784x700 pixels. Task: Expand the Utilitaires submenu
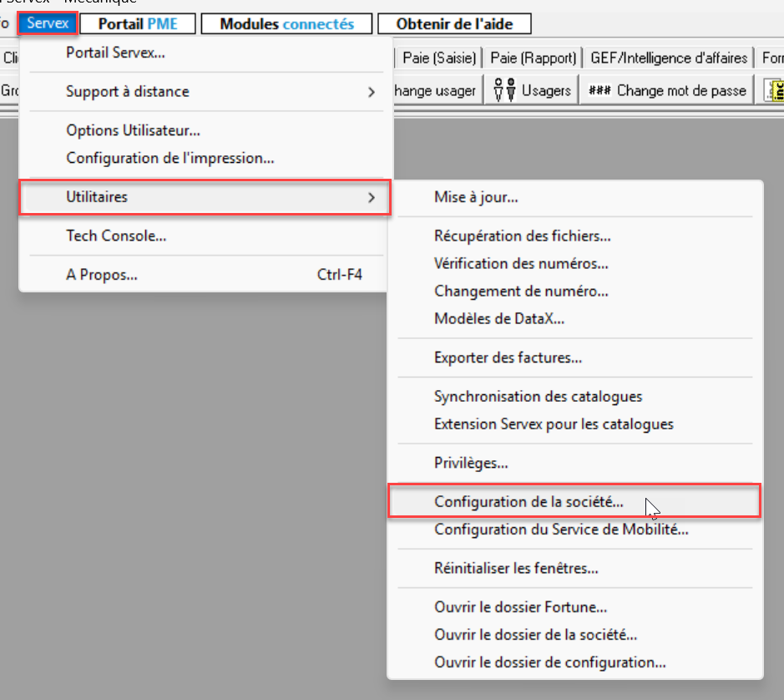click(x=205, y=197)
